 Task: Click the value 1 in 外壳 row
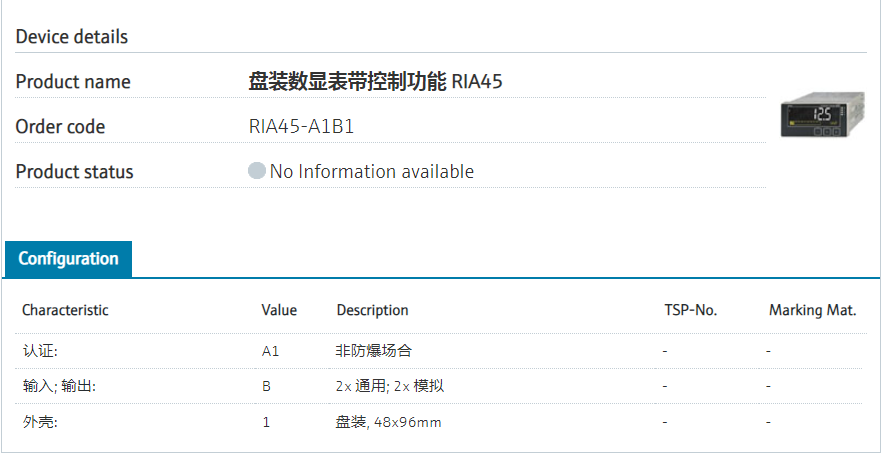pyautogui.click(x=266, y=422)
